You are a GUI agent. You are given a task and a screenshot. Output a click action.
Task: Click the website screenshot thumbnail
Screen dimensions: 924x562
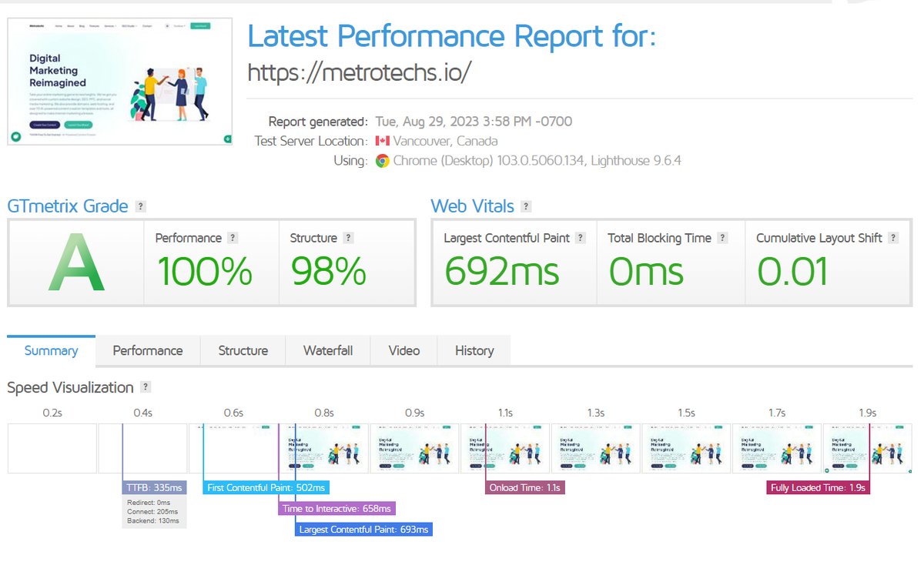click(x=120, y=81)
